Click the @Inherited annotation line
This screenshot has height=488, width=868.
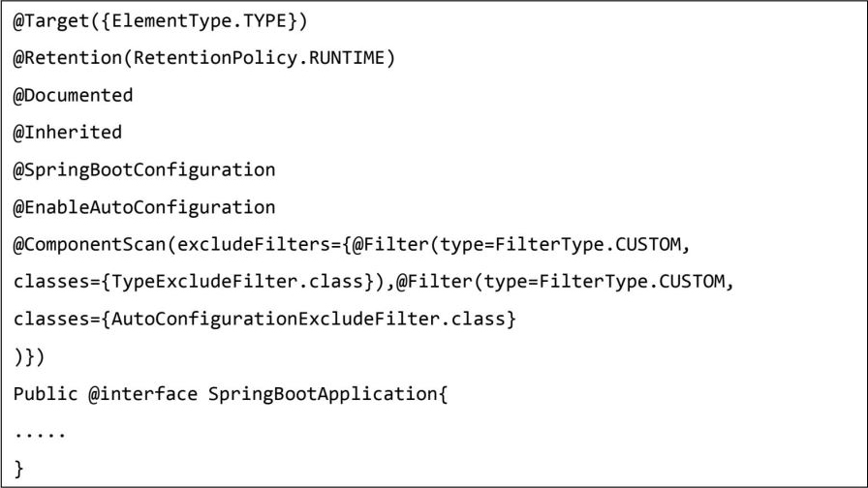point(67,132)
